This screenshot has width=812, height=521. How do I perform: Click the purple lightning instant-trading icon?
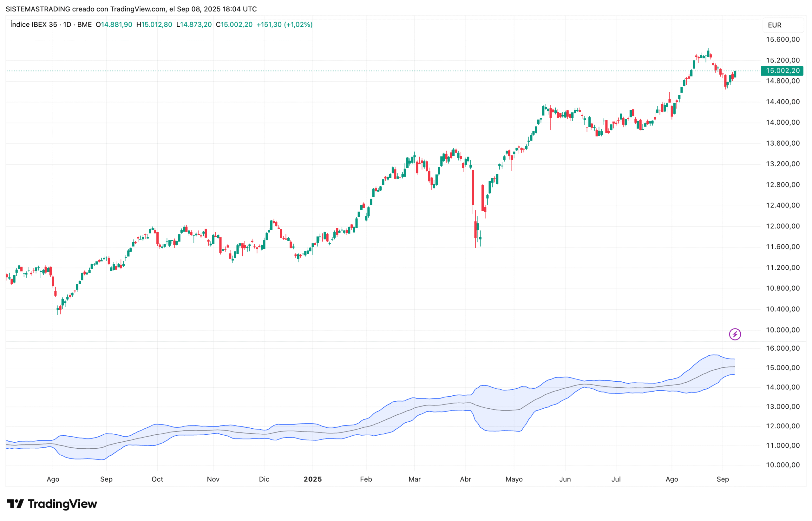point(735,334)
